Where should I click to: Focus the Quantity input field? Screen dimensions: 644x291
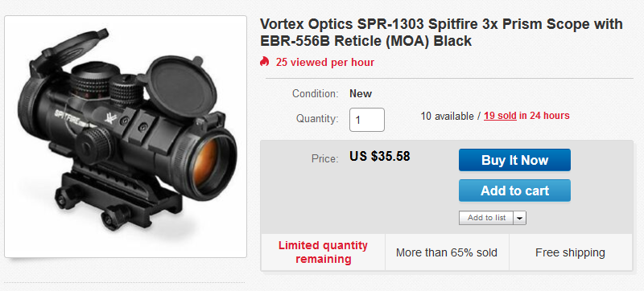pos(367,120)
